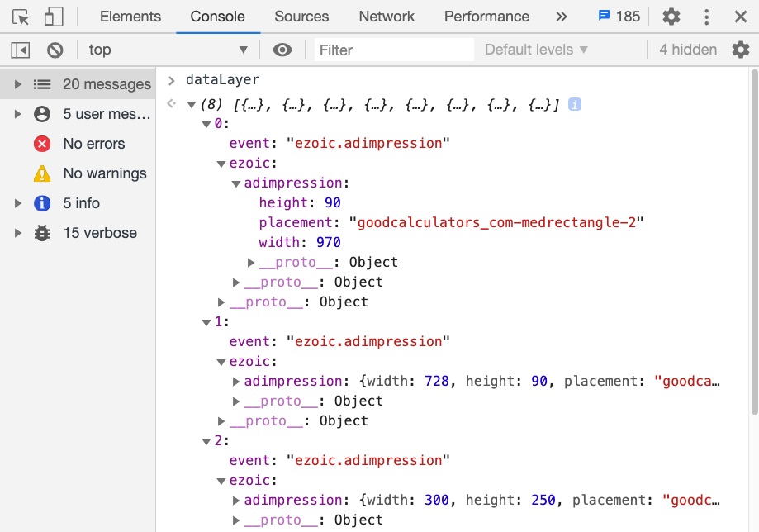
Task: Click the 4 hidden messages label
Action: point(687,50)
